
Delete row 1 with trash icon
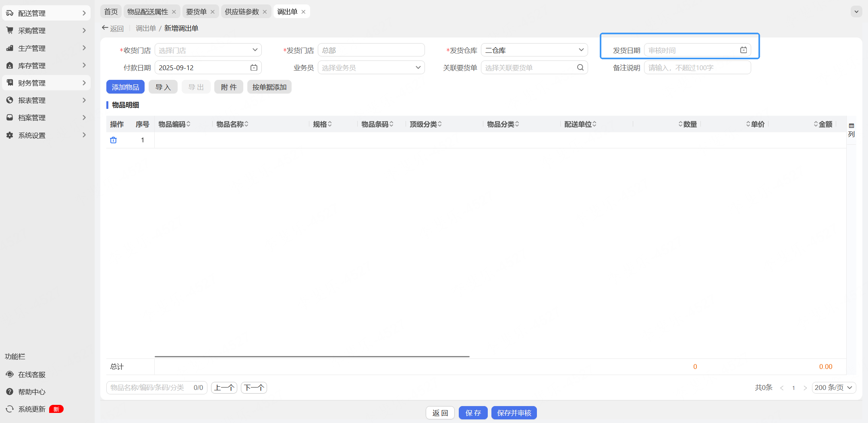pos(114,140)
